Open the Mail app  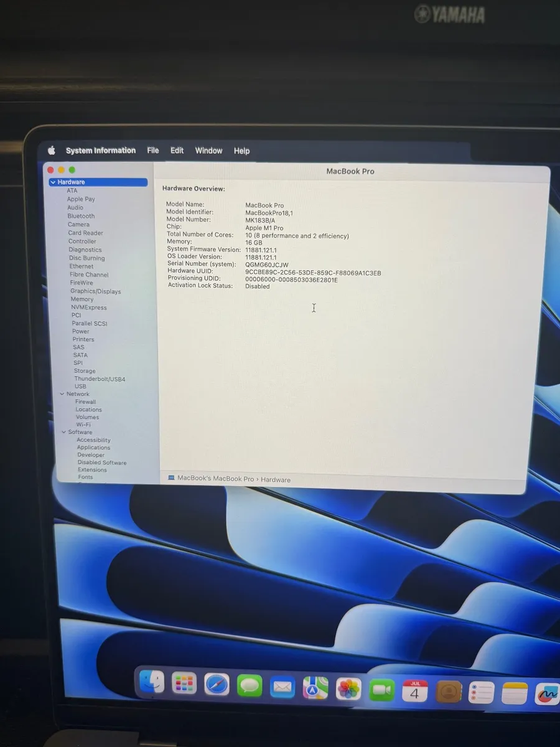[x=282, y=687]
